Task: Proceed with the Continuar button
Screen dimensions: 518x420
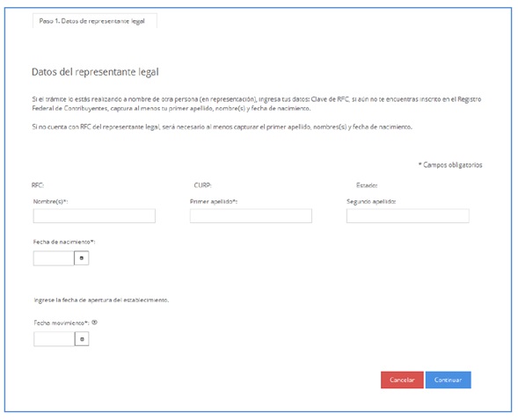Action: pyautogui.click(x=448, y=380)
